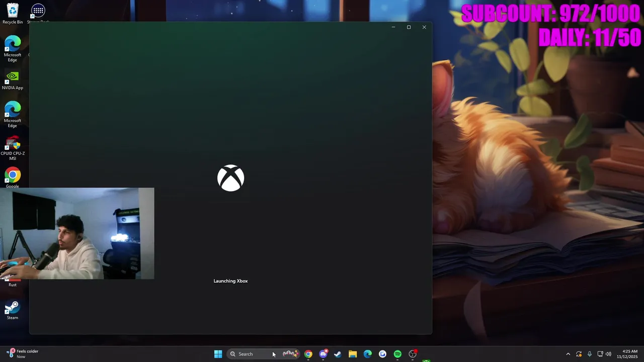Maximize the Xbox launching window
The height and width of the screenshot is (362, 644).
pos(409,27)
